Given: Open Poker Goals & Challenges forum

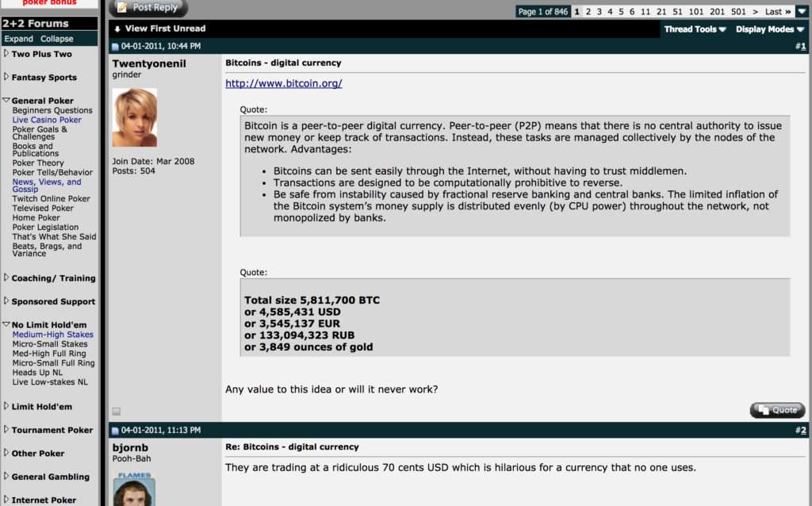Looking at the screenshot, I should 40,133.
